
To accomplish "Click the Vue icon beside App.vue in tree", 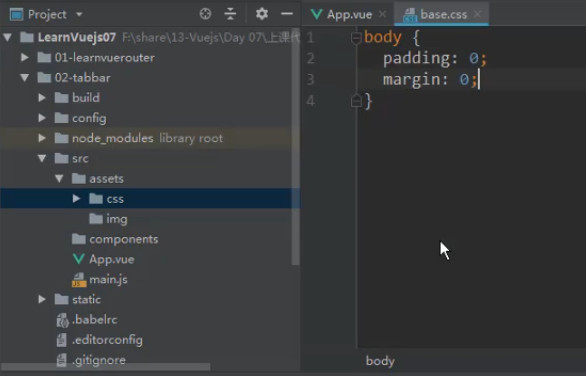I will [x=78, y=259].
